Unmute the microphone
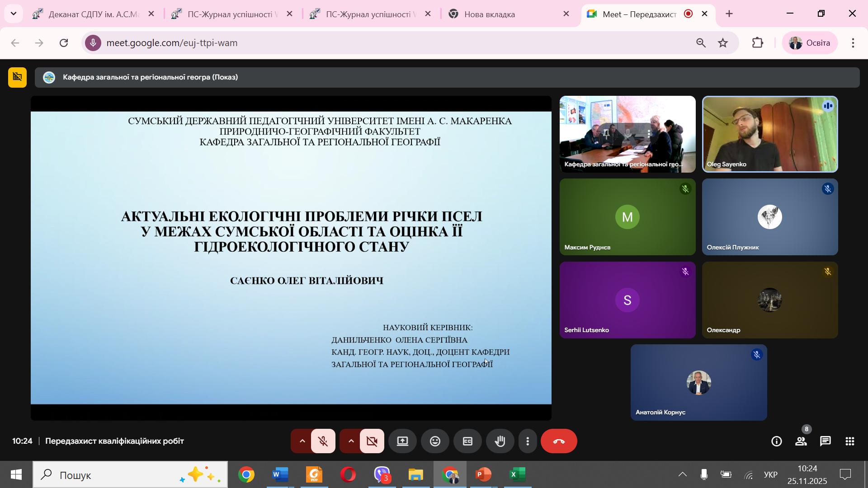 [x=323, y=441]
